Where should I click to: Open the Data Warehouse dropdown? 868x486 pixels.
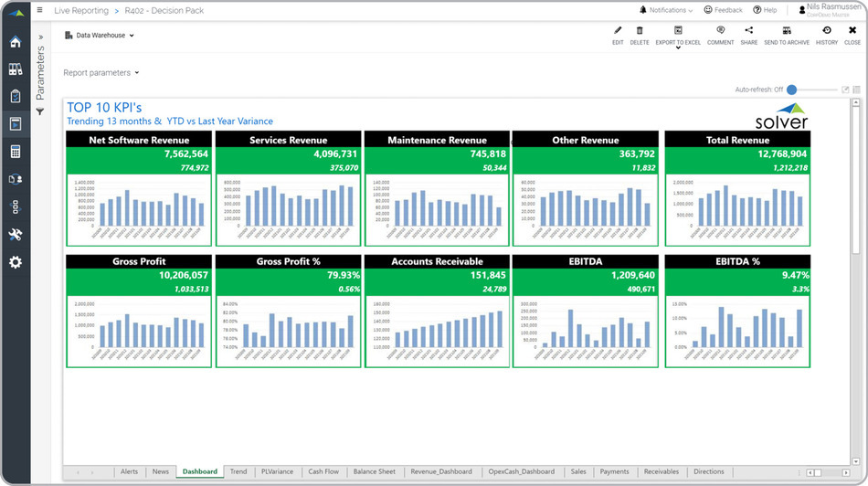point(101,36)
